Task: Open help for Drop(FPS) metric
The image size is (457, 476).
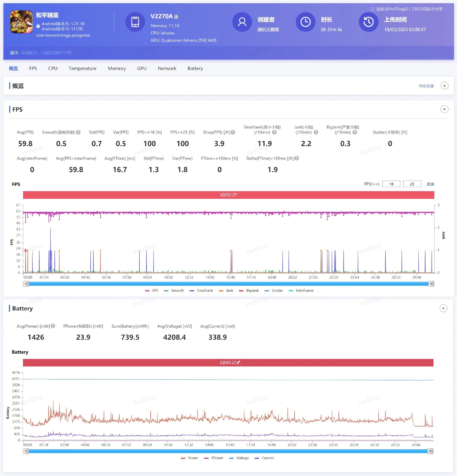Action: tap(233, 132)
